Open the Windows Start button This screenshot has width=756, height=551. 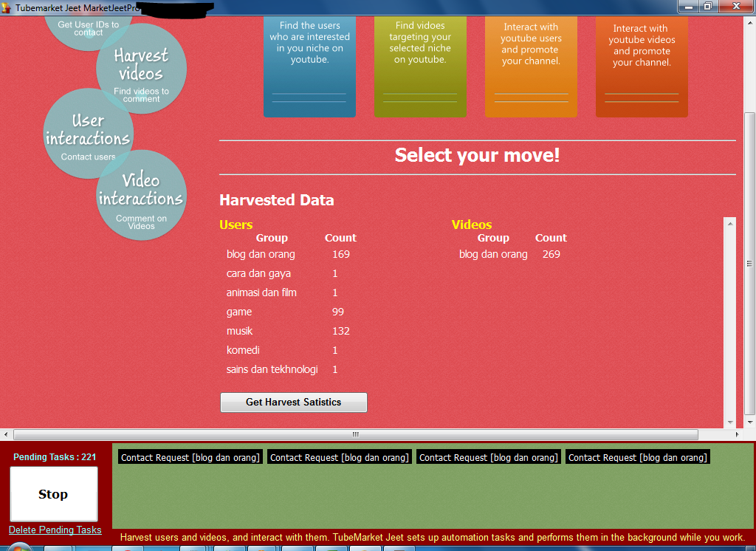point(19,547)
